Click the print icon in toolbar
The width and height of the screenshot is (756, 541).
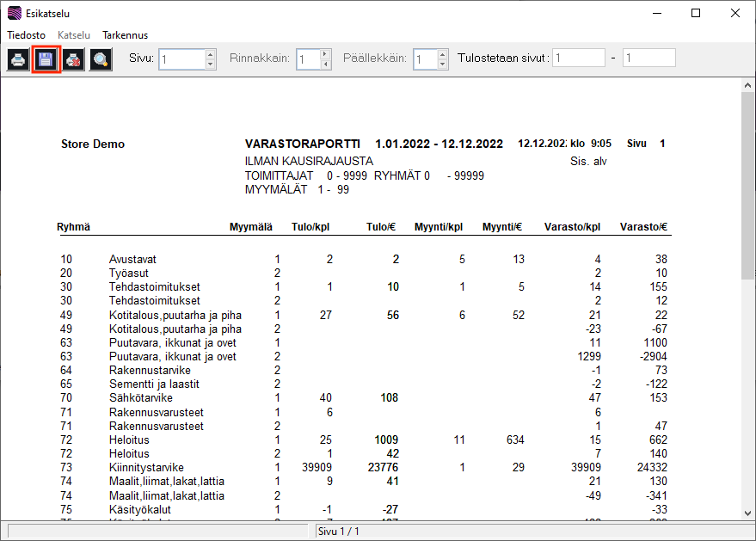[18, 59]
